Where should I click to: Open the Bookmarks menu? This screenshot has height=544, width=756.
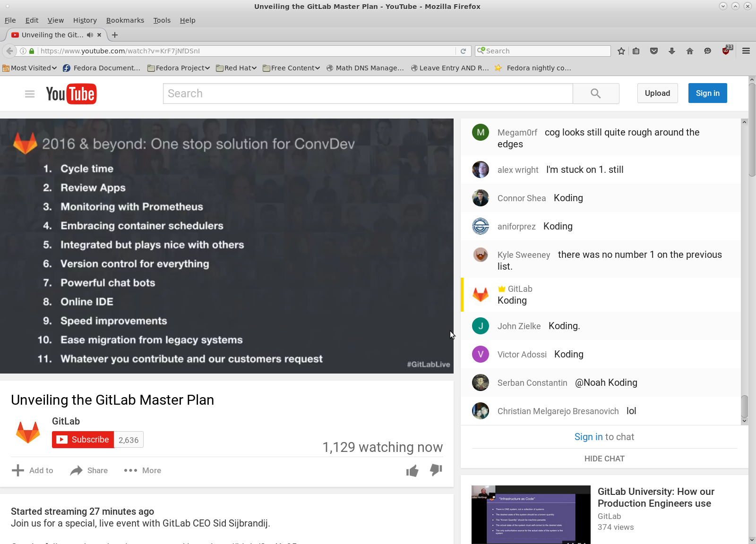click(x=125, y=20)
